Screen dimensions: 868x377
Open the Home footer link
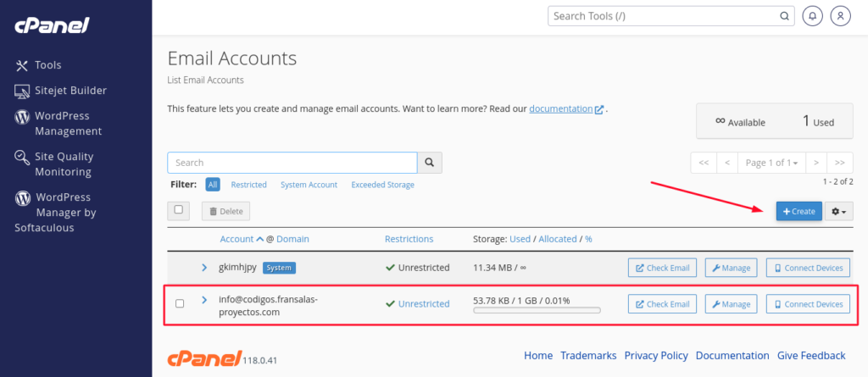pyautogui.click(x=538, y=356)
